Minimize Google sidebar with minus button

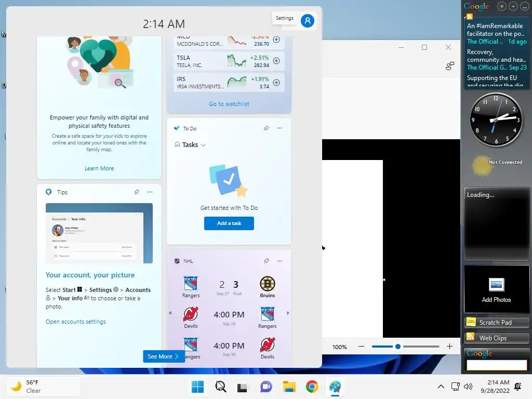pos(524,6)
